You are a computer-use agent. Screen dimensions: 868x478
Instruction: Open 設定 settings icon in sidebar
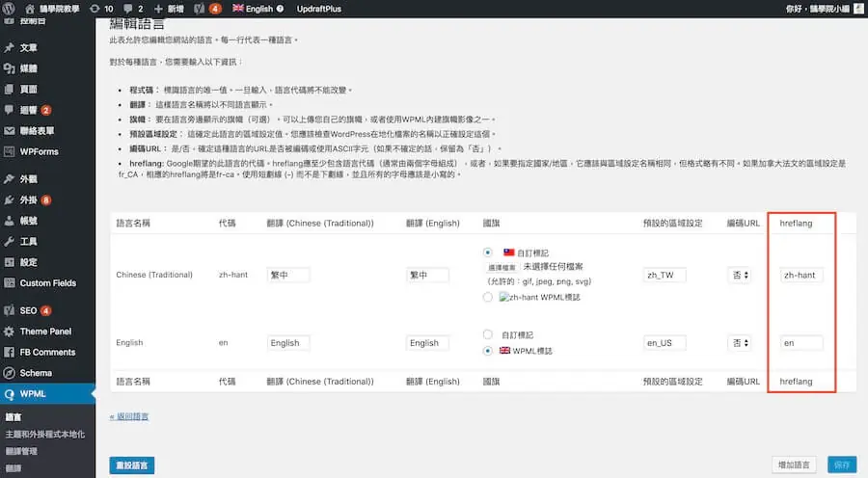pyautogui.click(x=9, y=262)
